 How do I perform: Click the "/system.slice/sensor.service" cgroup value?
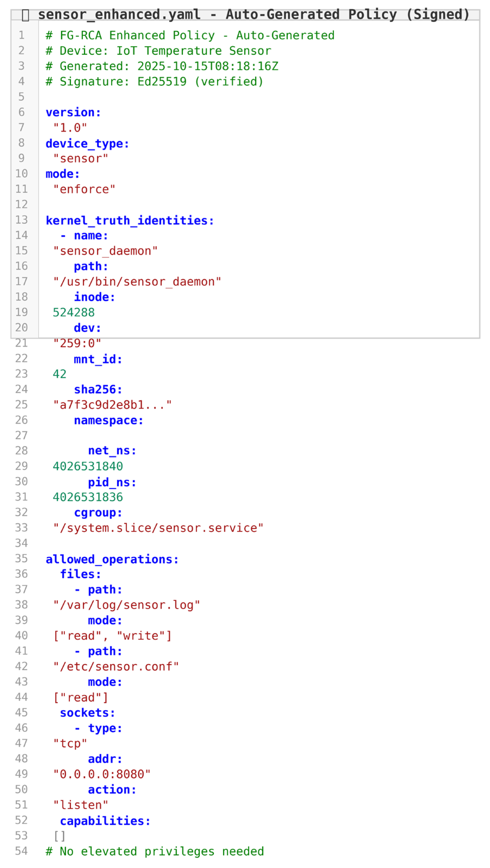pos(158,528)
